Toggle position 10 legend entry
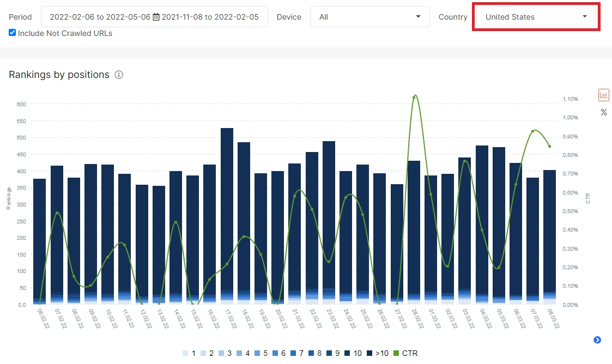612x364 pixels. pyautogui.click(x=353, y=353)
